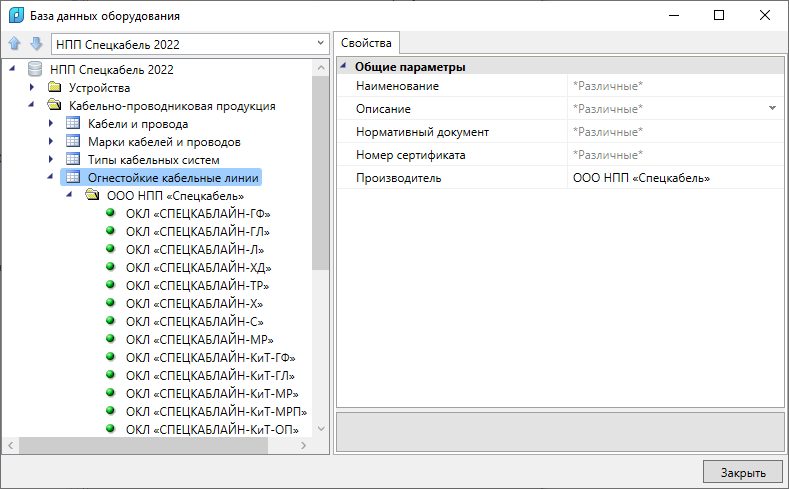
Task: Click the green dot of ОКЛ «СПЕЦКАБЛАЙН-МР»
Action: point(110,339)
